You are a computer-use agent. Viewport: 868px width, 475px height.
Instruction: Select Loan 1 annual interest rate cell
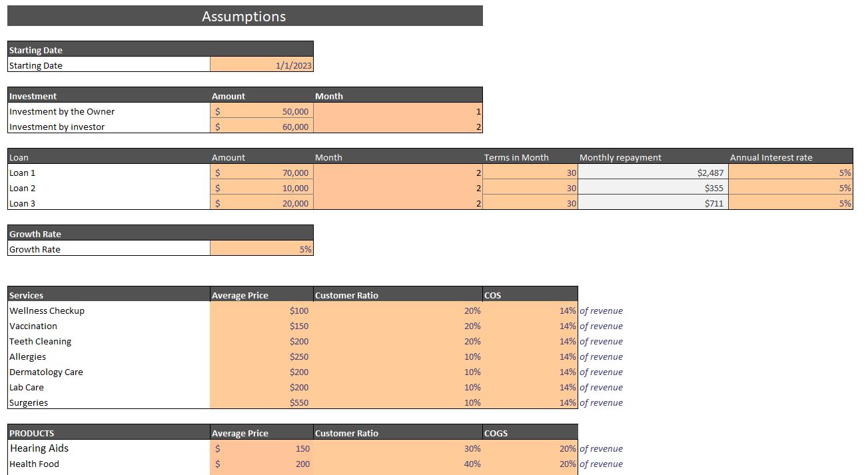(x=791, y=173)
